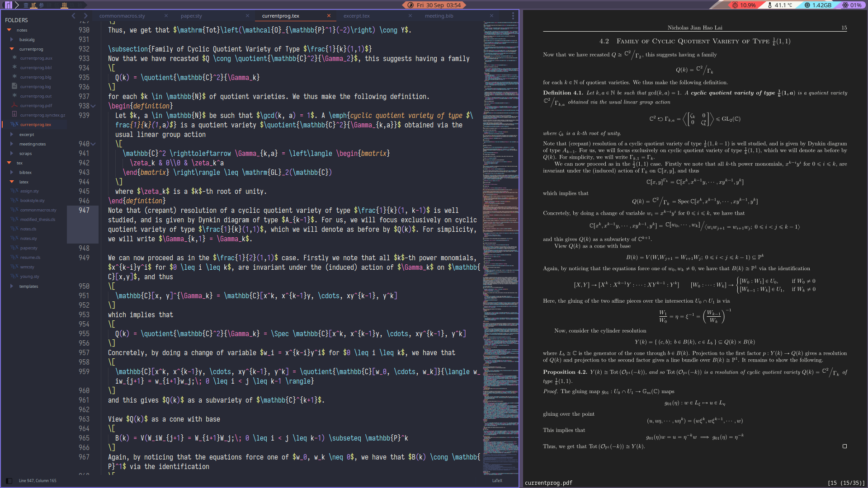868x488 pixels.
Task: Click the thermometer temperature 41.1 °C icon
Action: click(x=770, y=5)
